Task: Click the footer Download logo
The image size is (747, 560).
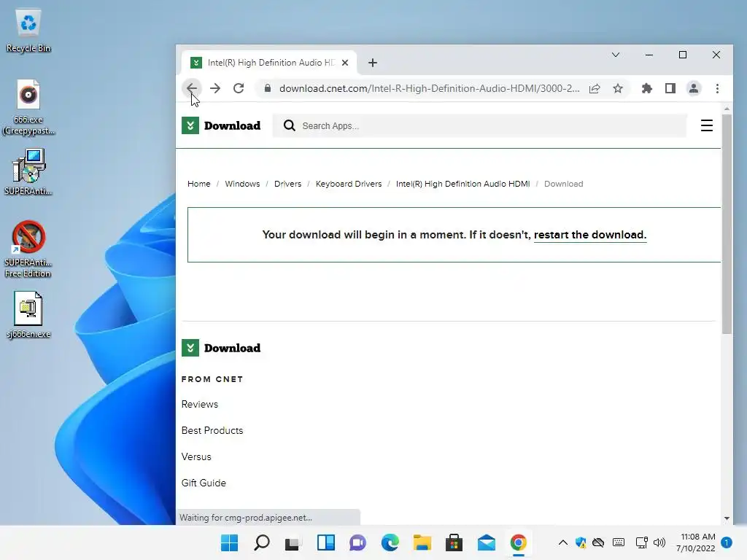Action: (x=221, y=348)
